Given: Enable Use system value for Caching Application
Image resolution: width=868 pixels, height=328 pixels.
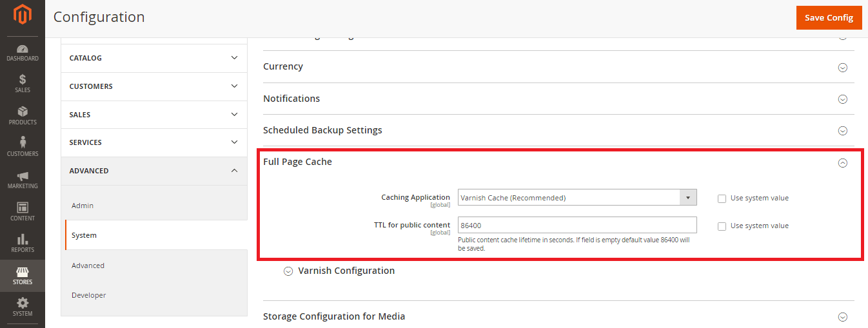Looking at the screenshot, I should pyautogui.click(x=722, y=198).
